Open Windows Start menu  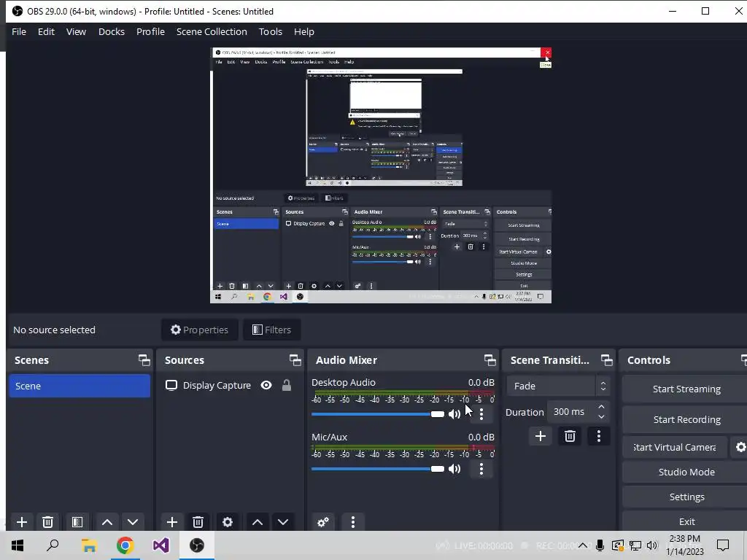point(18,545)
